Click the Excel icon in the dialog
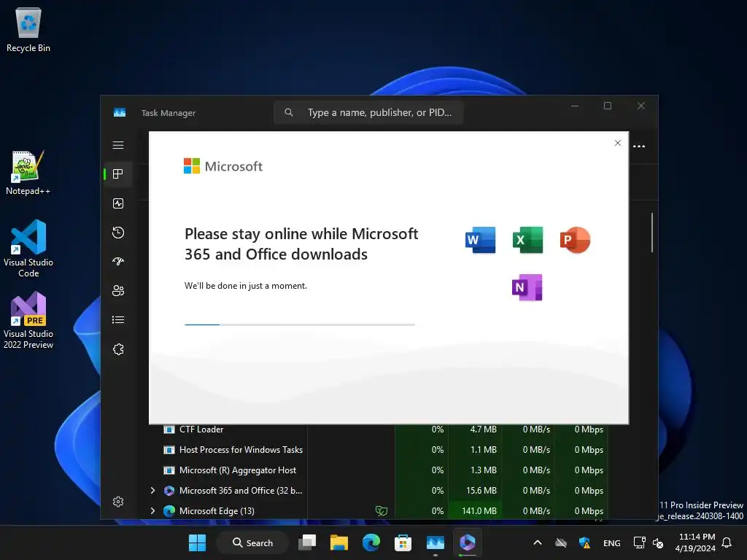Image resolution: width=747 pixels, height=560 pixels. click(527, 240)
